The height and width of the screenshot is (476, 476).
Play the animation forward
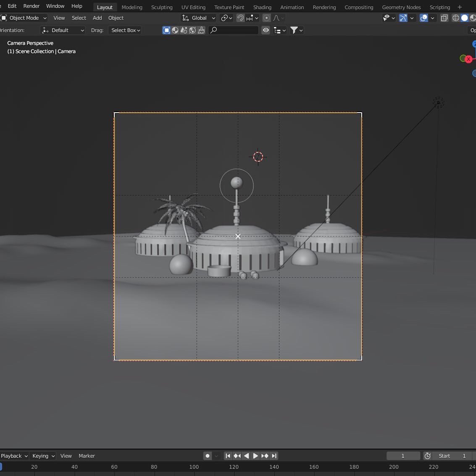pos(255,456)
